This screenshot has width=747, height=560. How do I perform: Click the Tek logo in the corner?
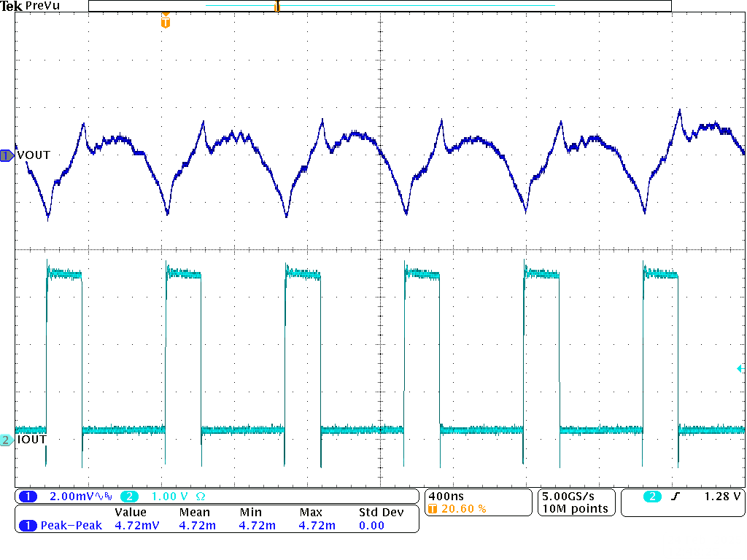(12, 6)
